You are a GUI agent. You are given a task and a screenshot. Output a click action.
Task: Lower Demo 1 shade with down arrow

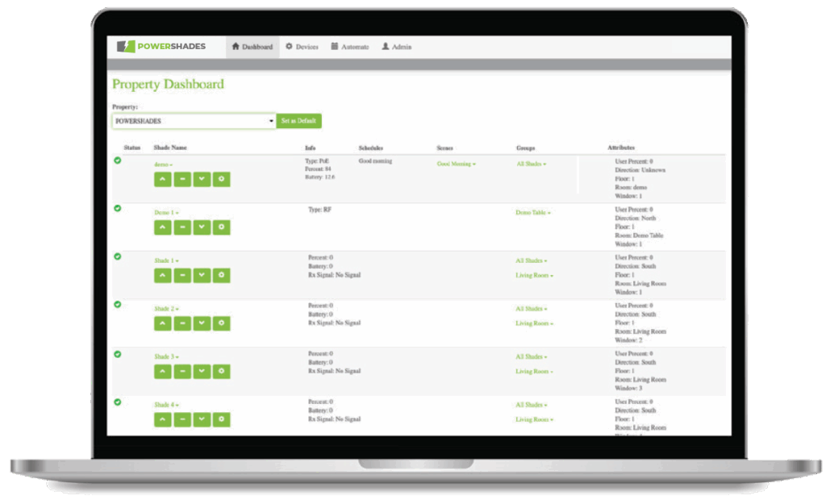click(202, 227)
